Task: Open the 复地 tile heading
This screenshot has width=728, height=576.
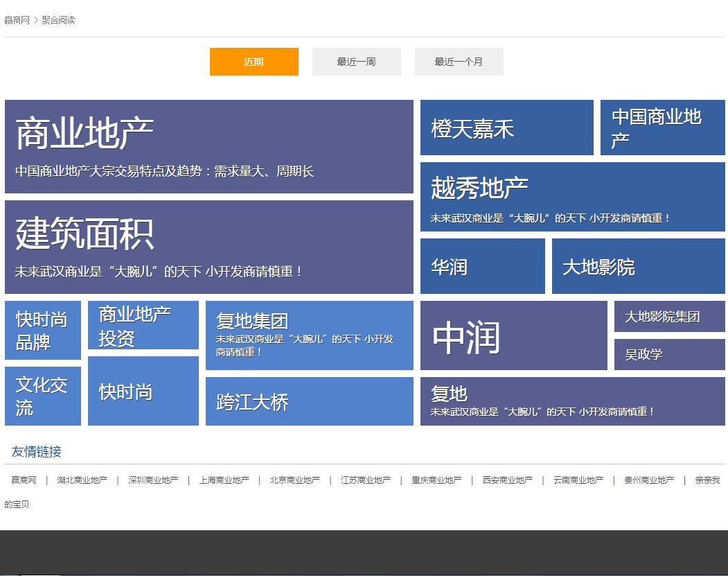Action: tap(449, 394)
